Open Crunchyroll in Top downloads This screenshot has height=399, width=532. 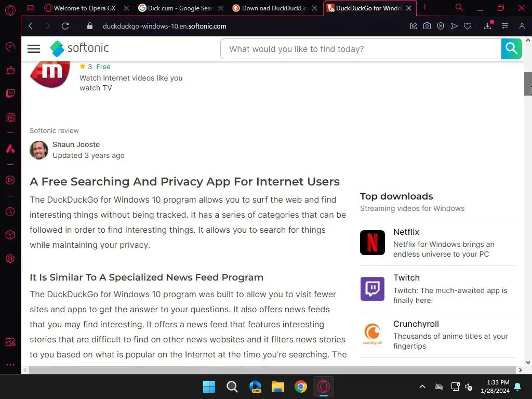click(437, 335)
